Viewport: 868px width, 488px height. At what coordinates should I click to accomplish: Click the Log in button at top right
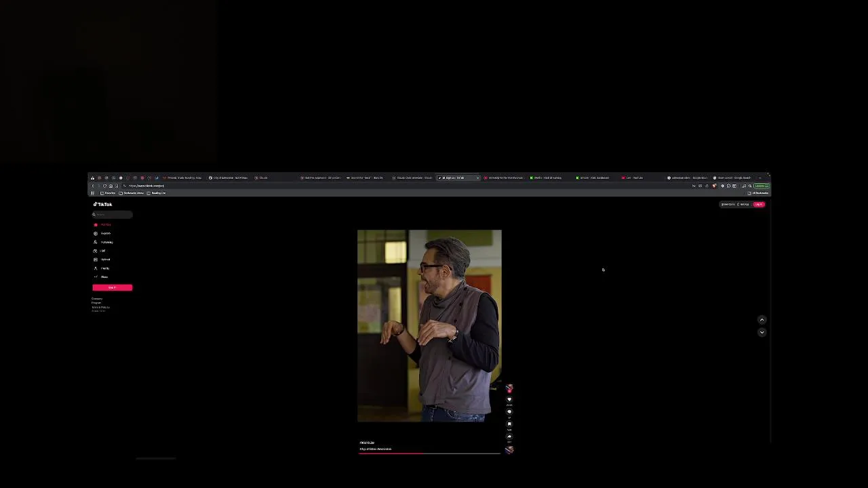click(758, 204)
